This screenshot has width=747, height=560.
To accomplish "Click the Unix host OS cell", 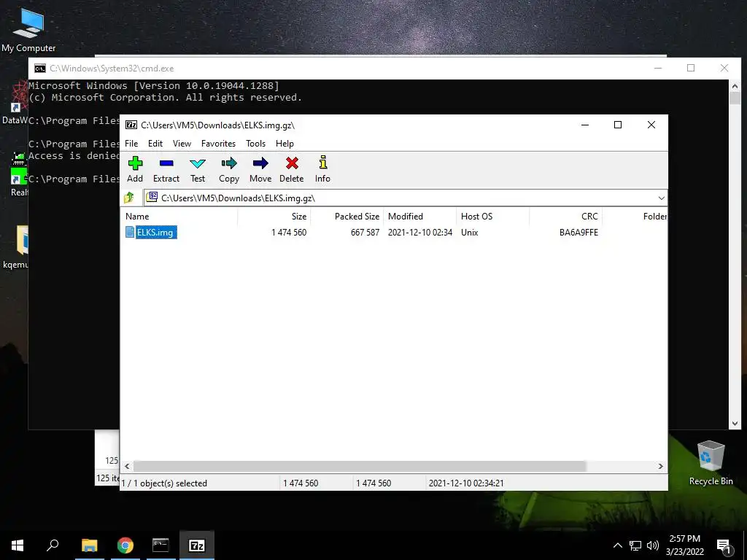I will 469,233.
